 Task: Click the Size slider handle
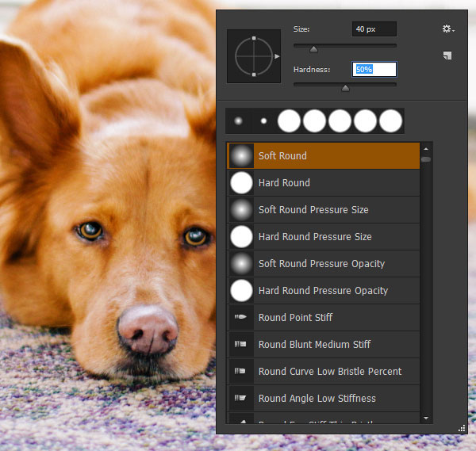pos(313,49)
